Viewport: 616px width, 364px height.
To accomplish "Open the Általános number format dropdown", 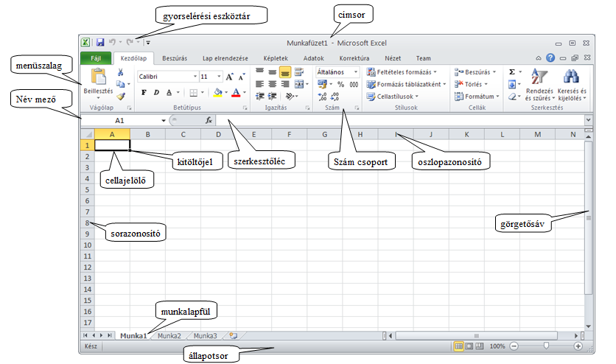I will [356, 72].
